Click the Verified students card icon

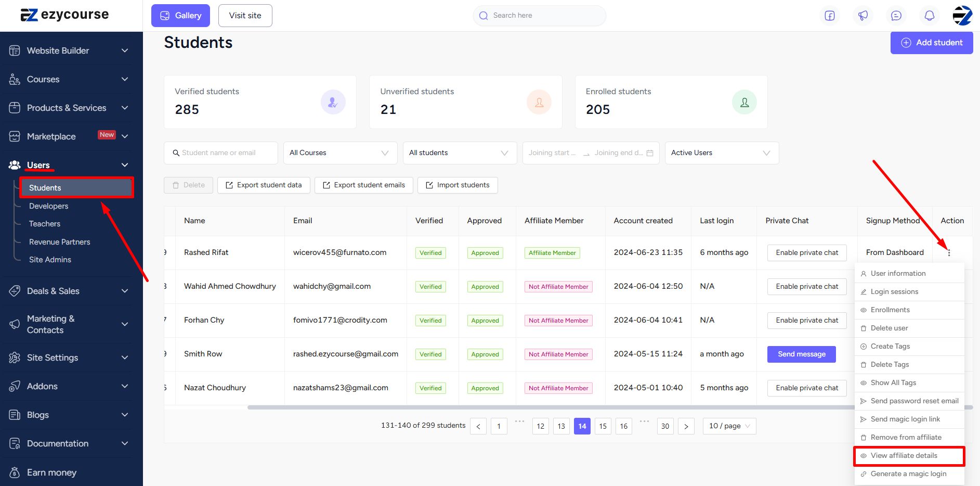click(333, 102)
